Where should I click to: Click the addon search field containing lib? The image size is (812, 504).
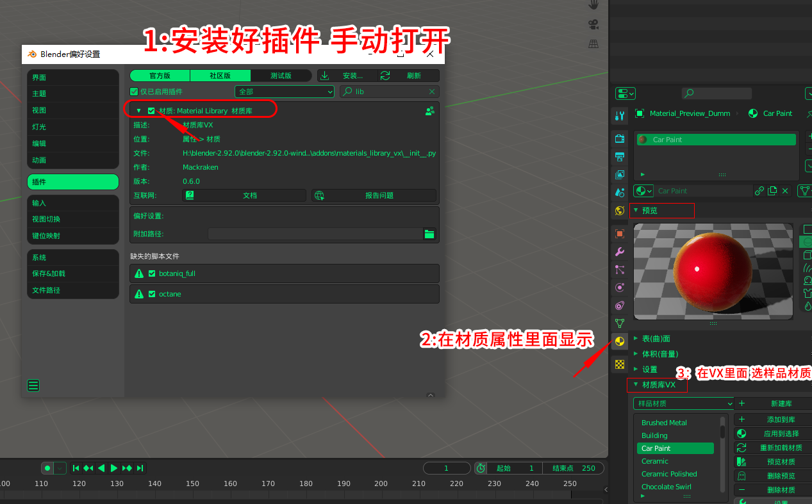click(390, 92)
